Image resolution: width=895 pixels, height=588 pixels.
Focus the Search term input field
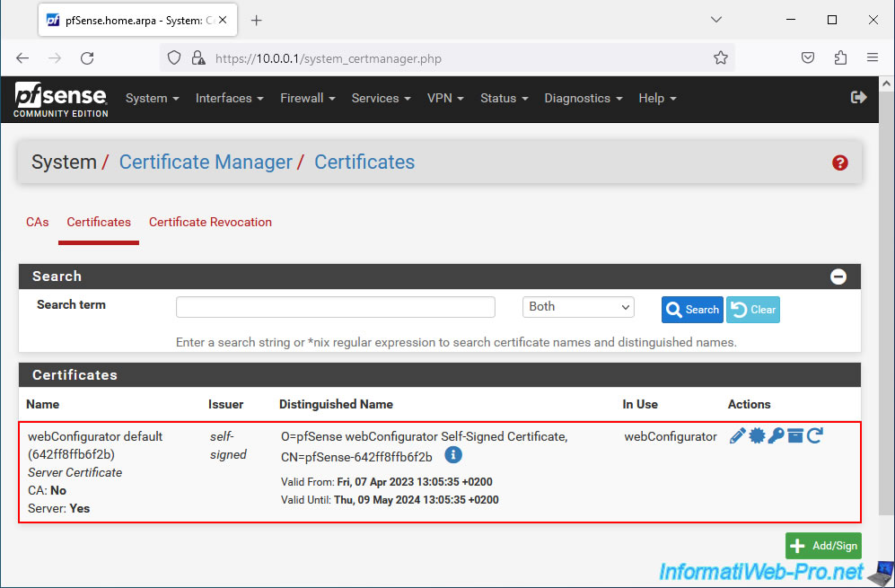pos(336,307)
